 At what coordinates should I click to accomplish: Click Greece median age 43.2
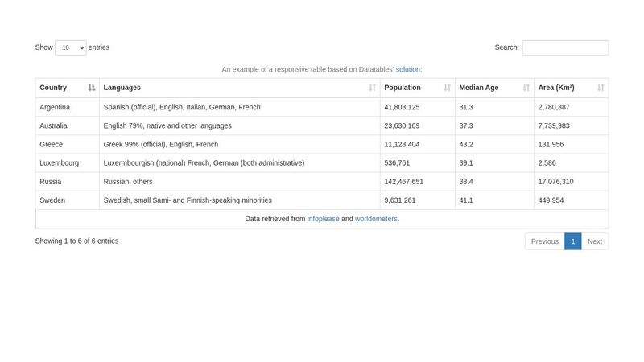coord(466,145)
